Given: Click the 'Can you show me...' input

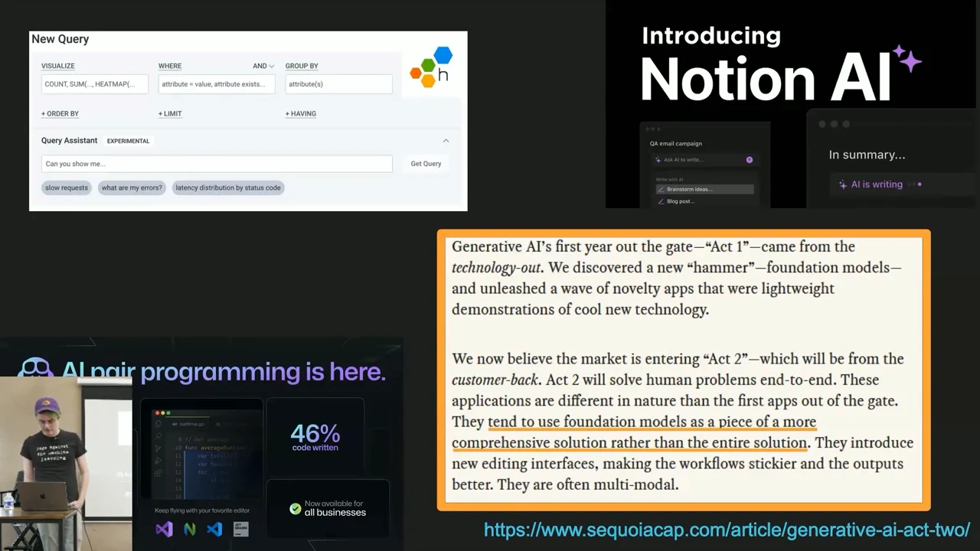Looking at the screenshot, I should pos(217,164).
